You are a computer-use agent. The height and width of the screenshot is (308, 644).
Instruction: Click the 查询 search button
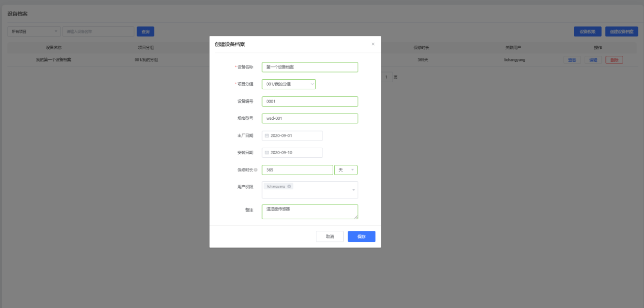tap(145, 31)
